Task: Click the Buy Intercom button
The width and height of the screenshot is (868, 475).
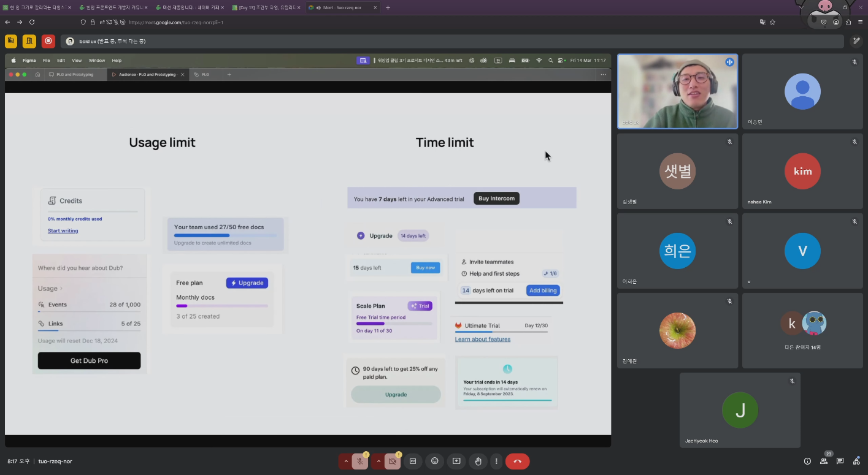Action: click(x=496, y=199)
